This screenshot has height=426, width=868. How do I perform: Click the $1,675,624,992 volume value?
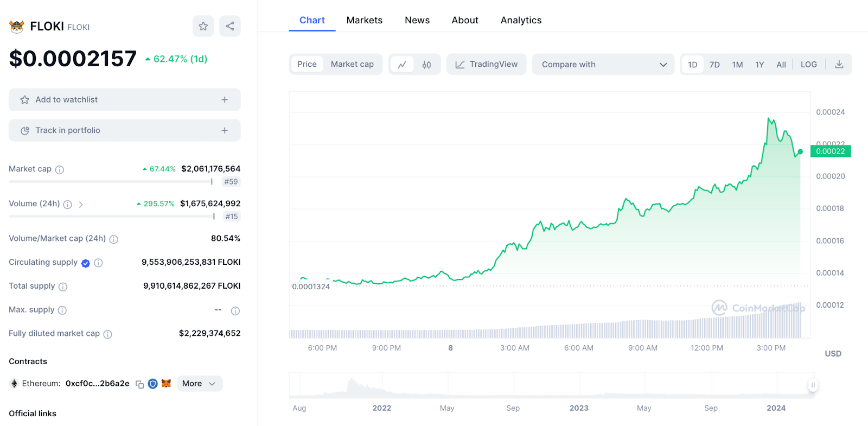pos(210,204)
